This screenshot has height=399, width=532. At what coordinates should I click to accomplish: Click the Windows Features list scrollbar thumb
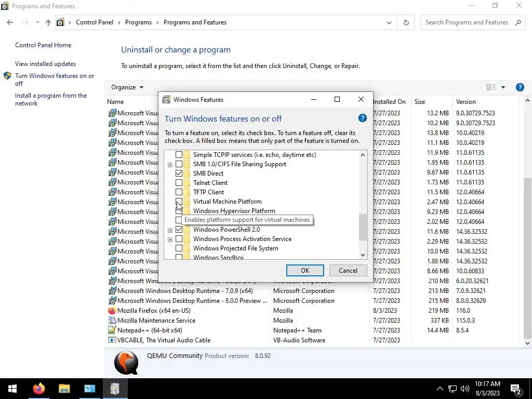tap(363, 227)
